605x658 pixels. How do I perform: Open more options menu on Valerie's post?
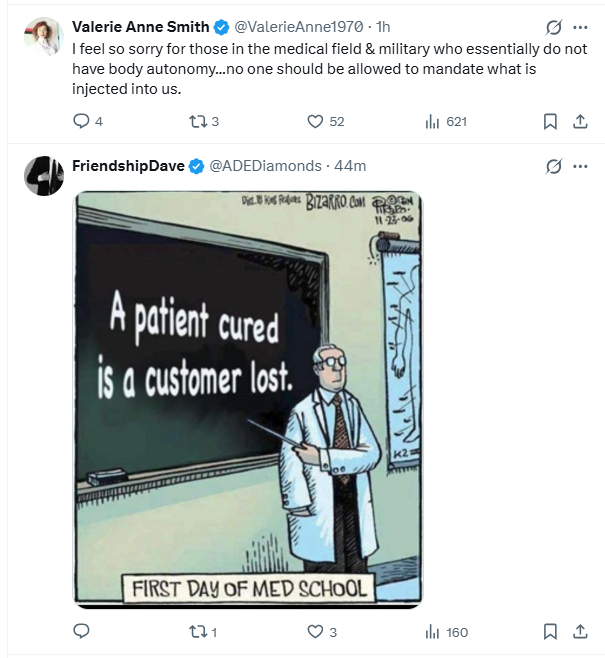(581, 27)
